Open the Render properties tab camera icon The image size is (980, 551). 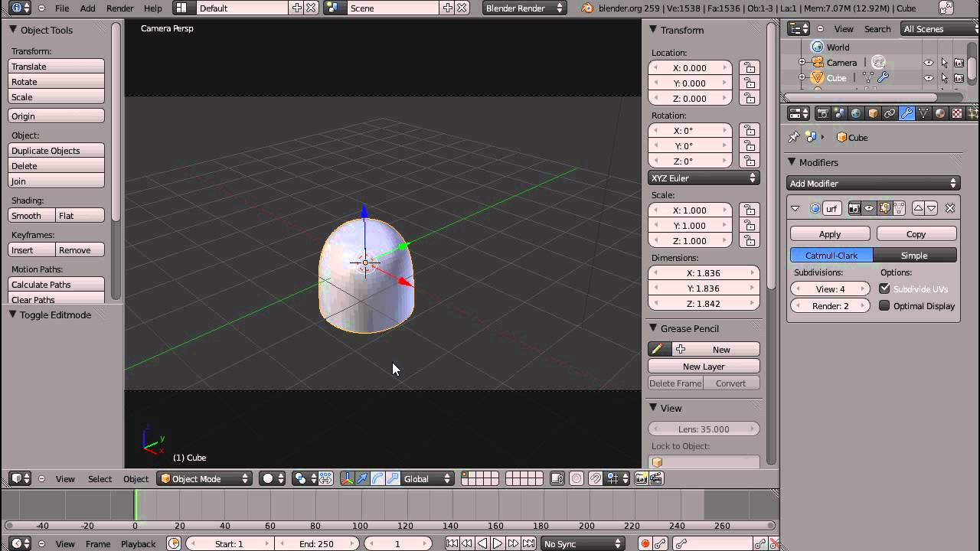pyautogui.click(x=822, y=113)
